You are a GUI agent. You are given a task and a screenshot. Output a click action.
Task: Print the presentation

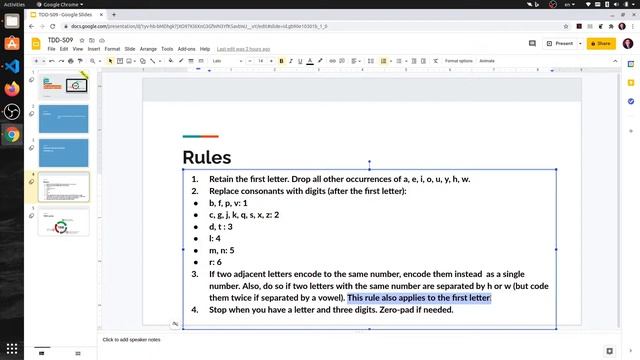point(71,61)
